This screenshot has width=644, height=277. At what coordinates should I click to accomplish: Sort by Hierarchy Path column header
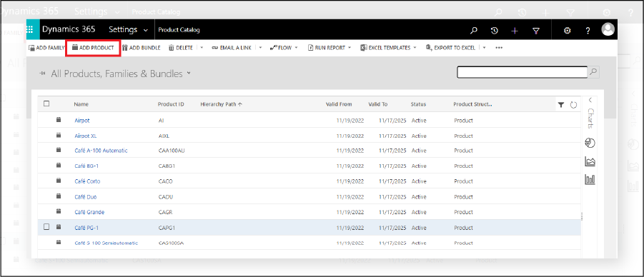(222, 104)
